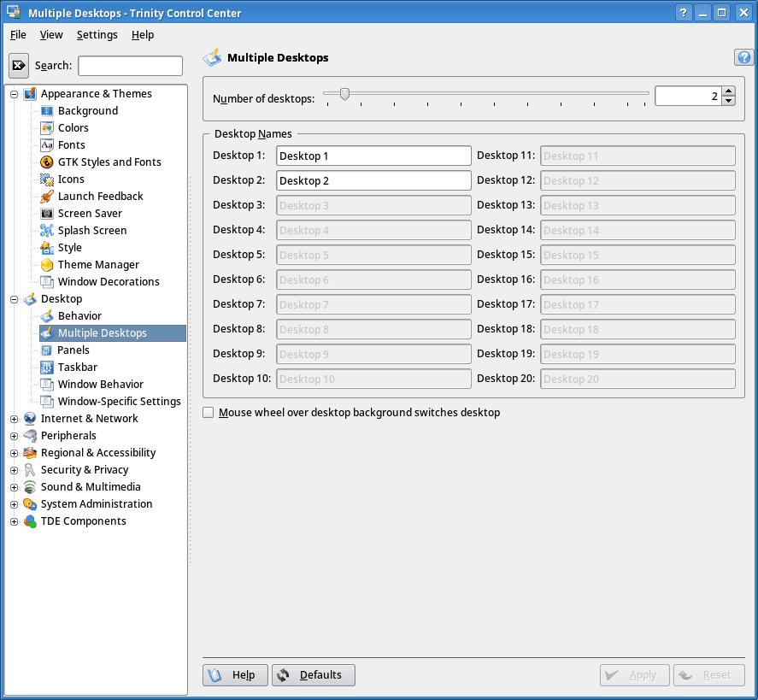Screen dimensions: 758x700
Task: Click the Desktop 1 name field
Action: click(x=373, y=156)
